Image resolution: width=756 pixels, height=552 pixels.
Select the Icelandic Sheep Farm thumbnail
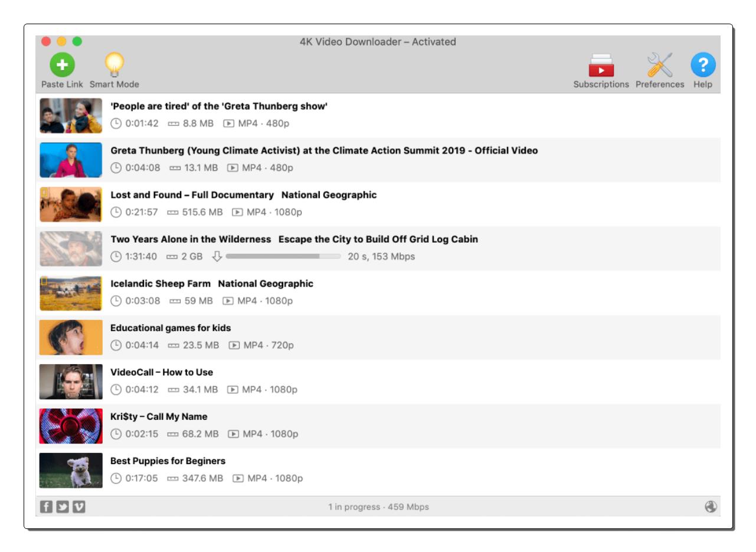71,293
